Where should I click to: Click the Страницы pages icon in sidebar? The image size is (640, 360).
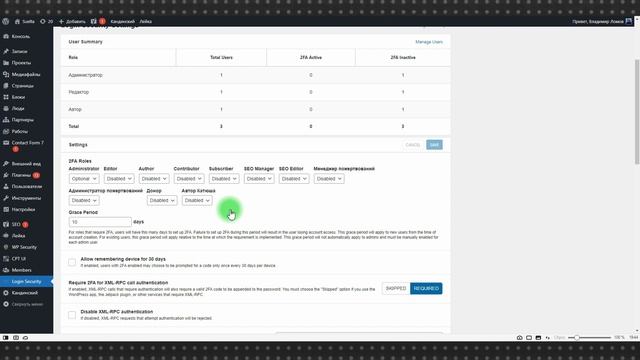6,86
